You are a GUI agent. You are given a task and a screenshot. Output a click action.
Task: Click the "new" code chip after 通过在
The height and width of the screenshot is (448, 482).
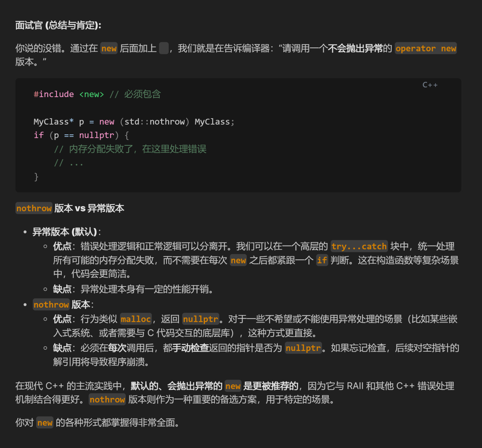coord(109,49)
